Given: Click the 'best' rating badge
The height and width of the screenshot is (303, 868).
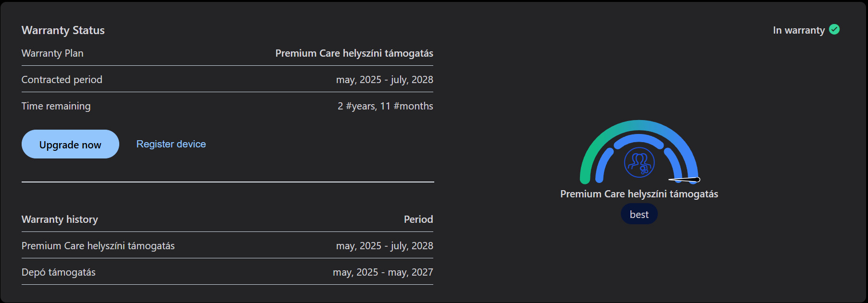Looking at the screenshot, I should (x=639, y=214).
